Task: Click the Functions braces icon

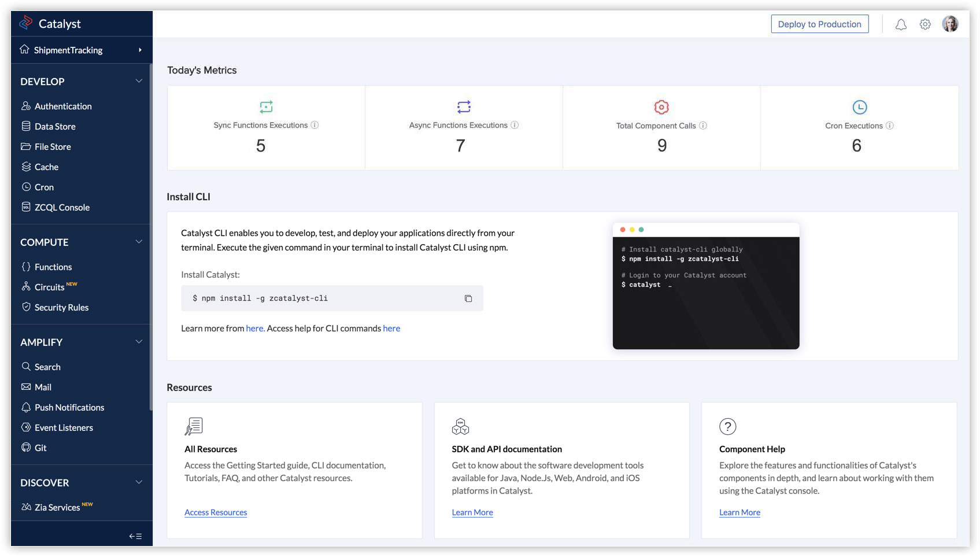Action: click(26, 267)
